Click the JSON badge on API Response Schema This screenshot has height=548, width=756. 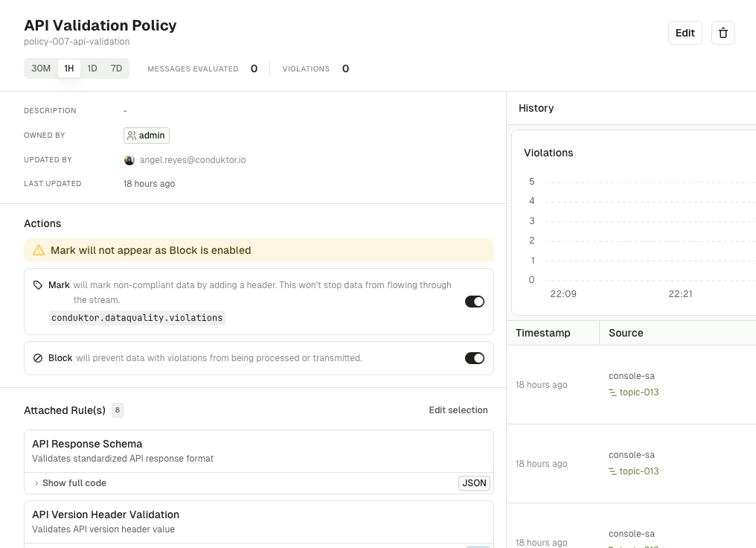tap(474, 483)
